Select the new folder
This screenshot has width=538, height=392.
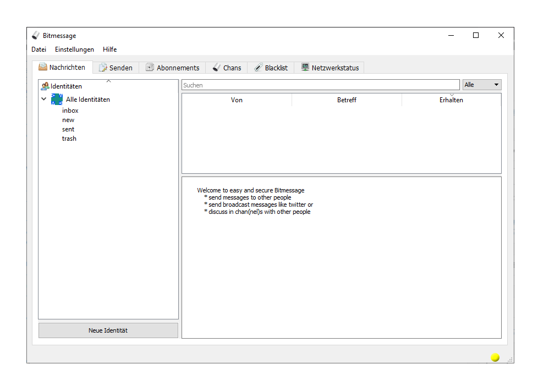68,120
